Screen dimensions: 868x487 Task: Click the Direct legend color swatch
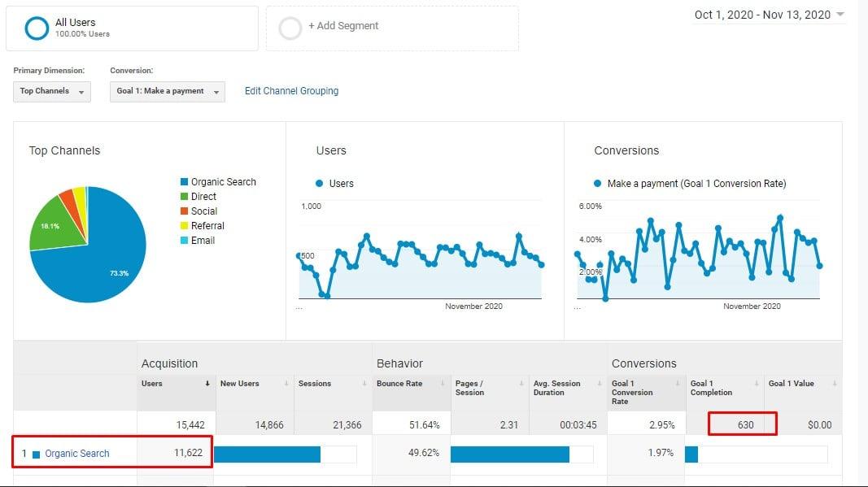tap(185, 197)
